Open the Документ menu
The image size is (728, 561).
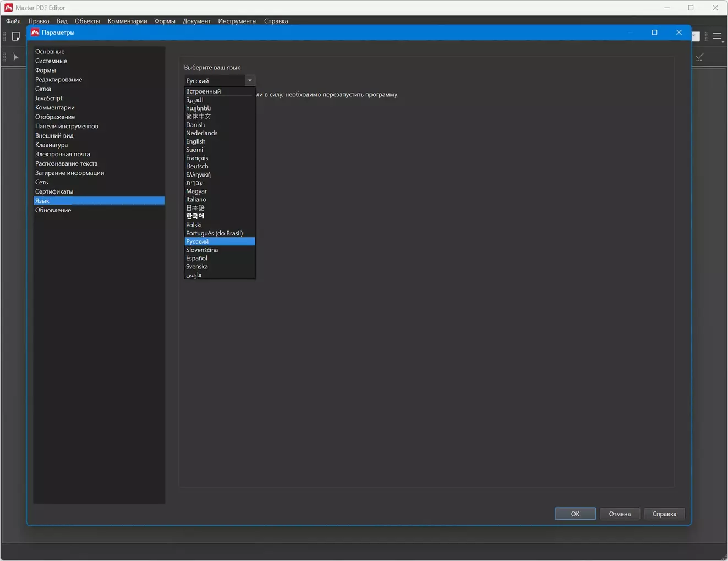point(196,21)
